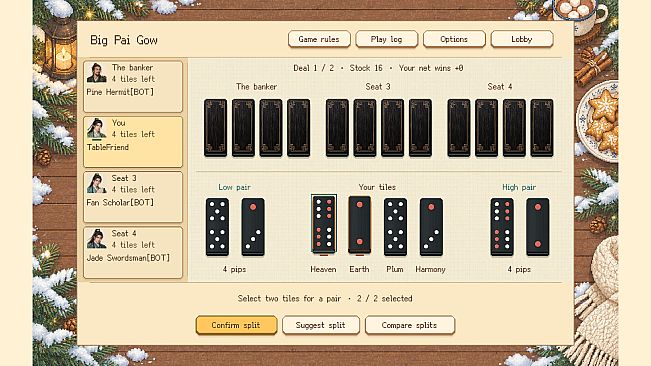The height and width of the screenshot is (366, 651).
Task: Click the Harmony label under tile
Action: click(x=431, y=269)
